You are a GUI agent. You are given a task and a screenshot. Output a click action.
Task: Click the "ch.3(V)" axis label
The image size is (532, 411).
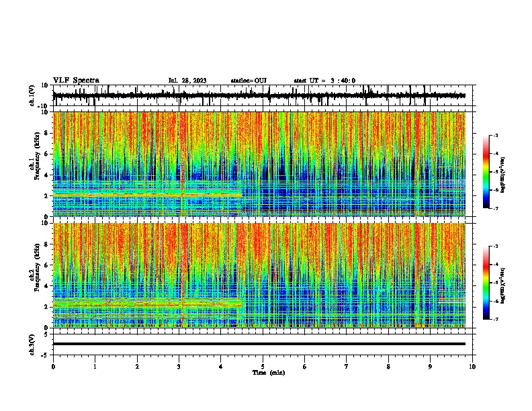coord(32,345)
